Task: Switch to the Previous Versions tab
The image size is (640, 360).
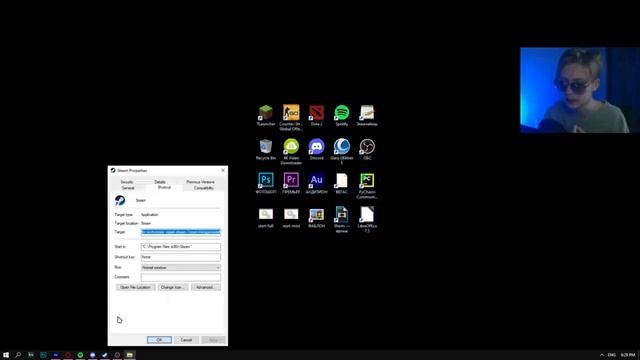Action: pos(200,182)
